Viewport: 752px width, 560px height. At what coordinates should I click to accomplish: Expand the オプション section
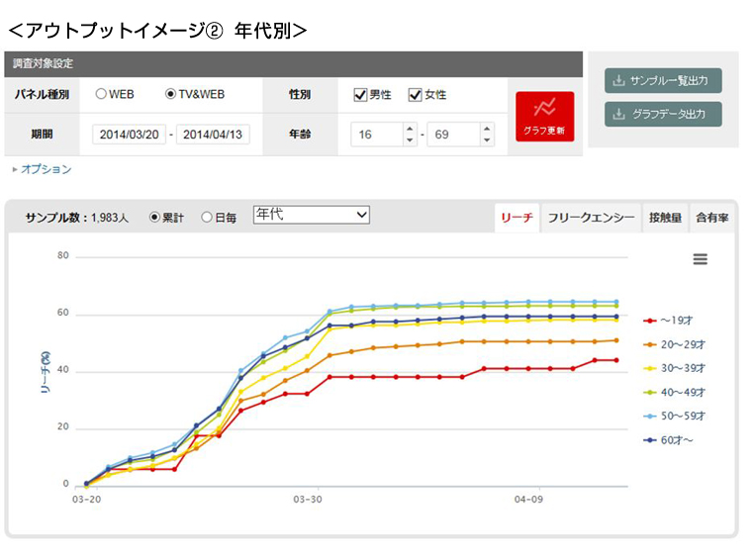pyautogui.click(x=42, y=169)
